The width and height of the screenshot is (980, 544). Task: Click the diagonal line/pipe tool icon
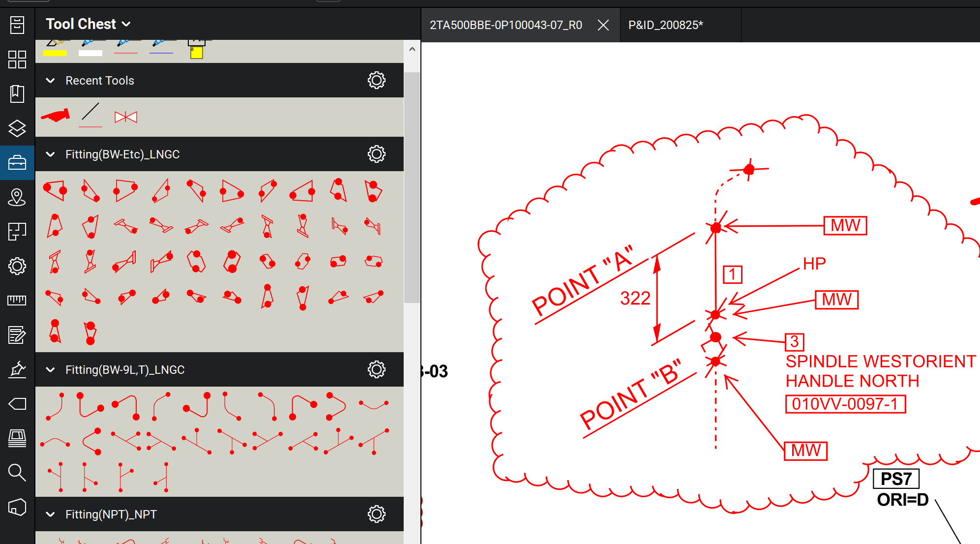point(92,116)
